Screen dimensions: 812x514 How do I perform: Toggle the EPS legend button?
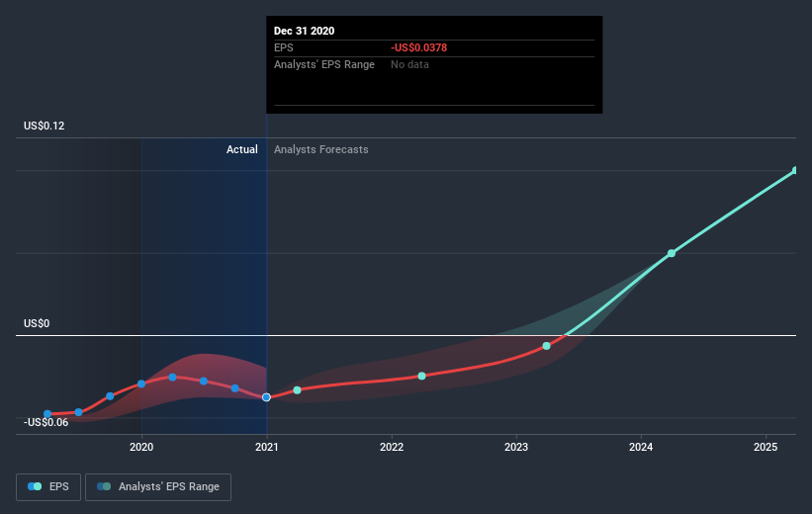tap(48, 487)
